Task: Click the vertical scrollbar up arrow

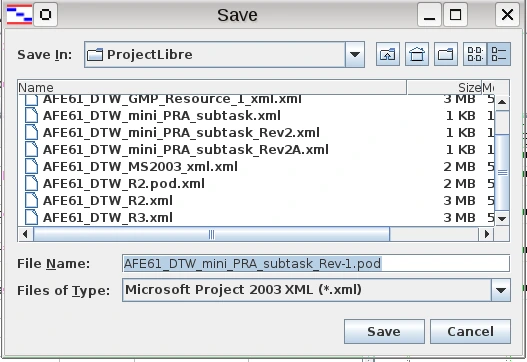Action: (502, 102)
